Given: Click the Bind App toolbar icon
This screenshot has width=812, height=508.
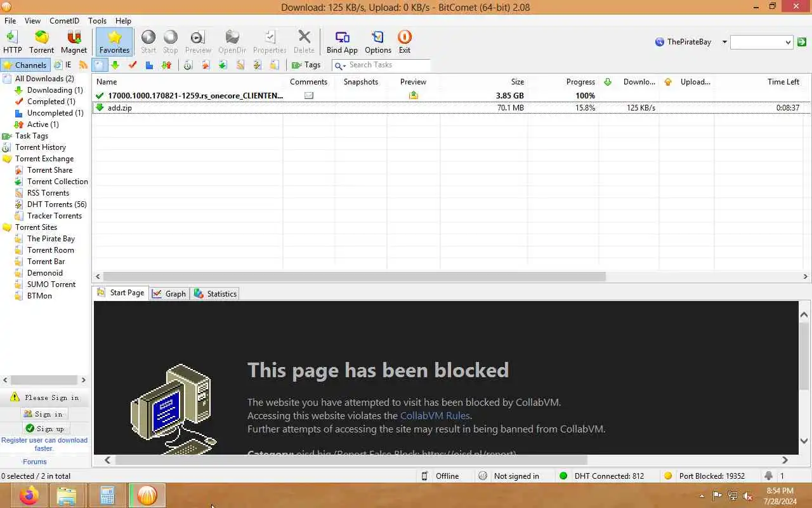Looking at the screenshot, I should pos(342,42).
